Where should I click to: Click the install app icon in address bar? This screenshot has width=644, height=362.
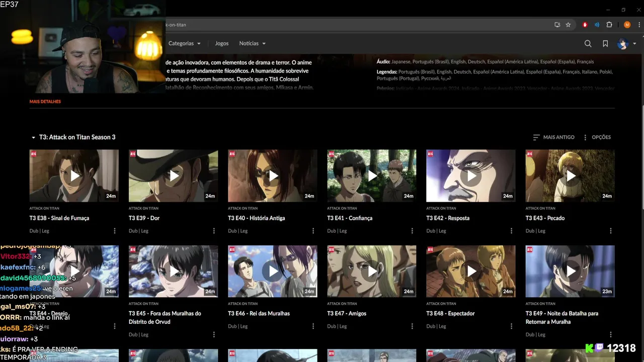(x=557, y=25)
